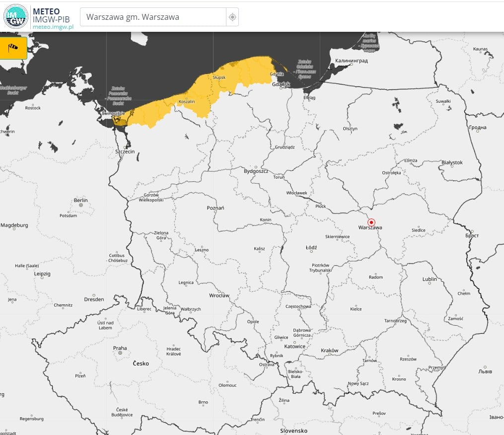The width and height of the screenshot is (504, 435).
Task: Select the Łódź city label
Action: point(311,247)
